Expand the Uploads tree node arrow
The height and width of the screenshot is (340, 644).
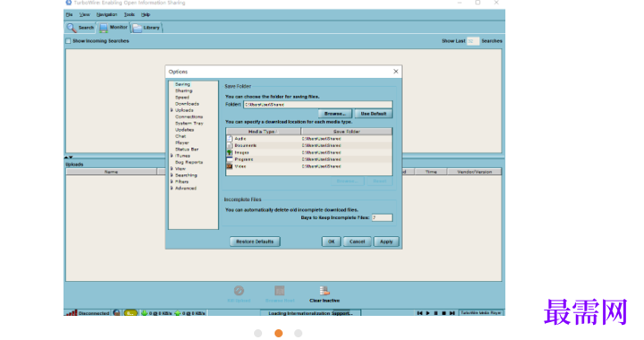[172, 110]
